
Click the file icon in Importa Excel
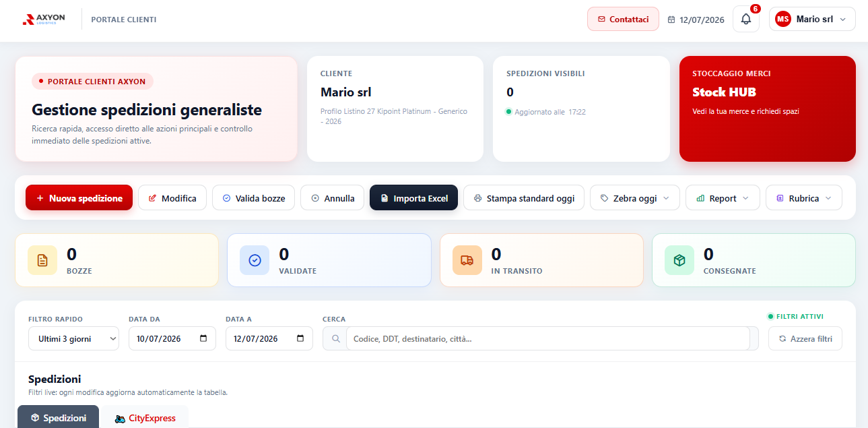384,198
